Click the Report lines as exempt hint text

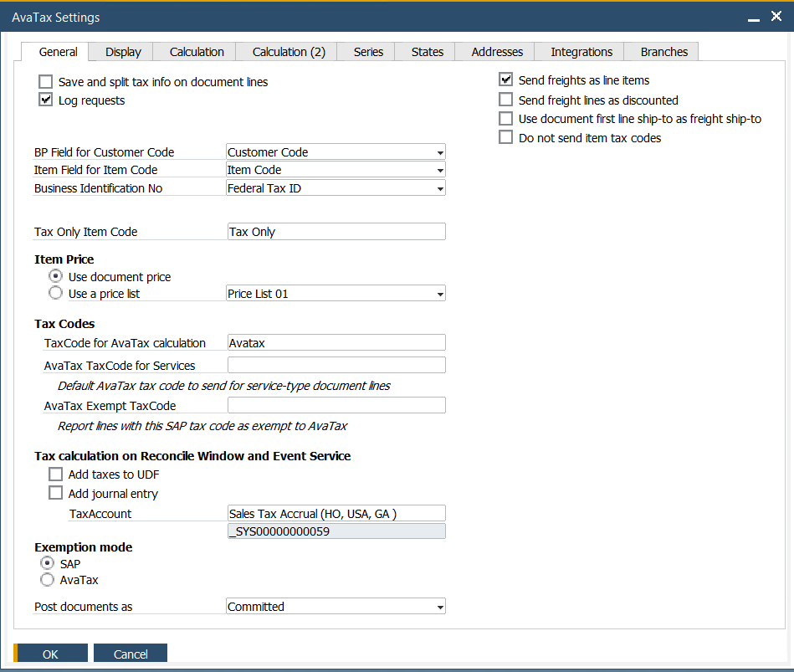(202, 426)
